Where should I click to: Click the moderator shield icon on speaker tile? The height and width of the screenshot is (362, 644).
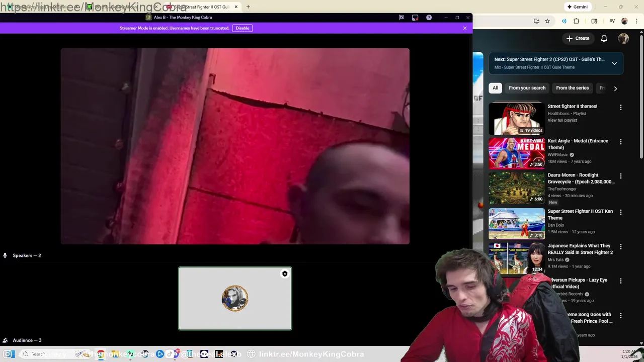(285, 274)
